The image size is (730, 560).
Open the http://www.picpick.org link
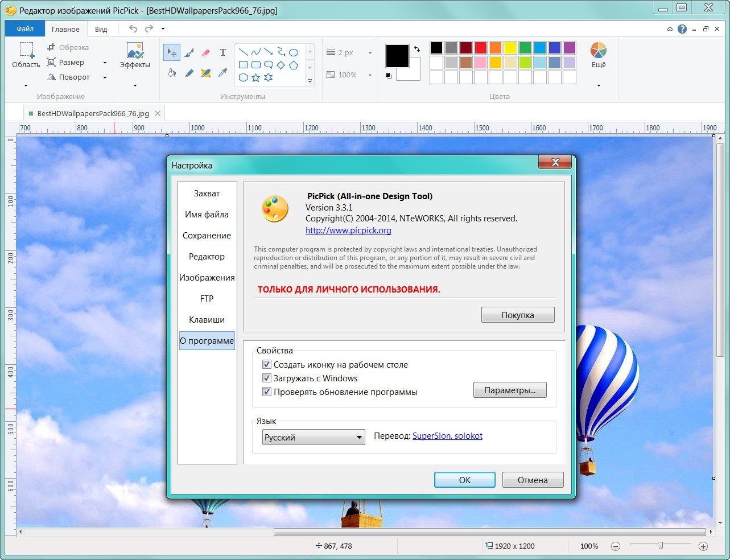[x=348, y=230]
